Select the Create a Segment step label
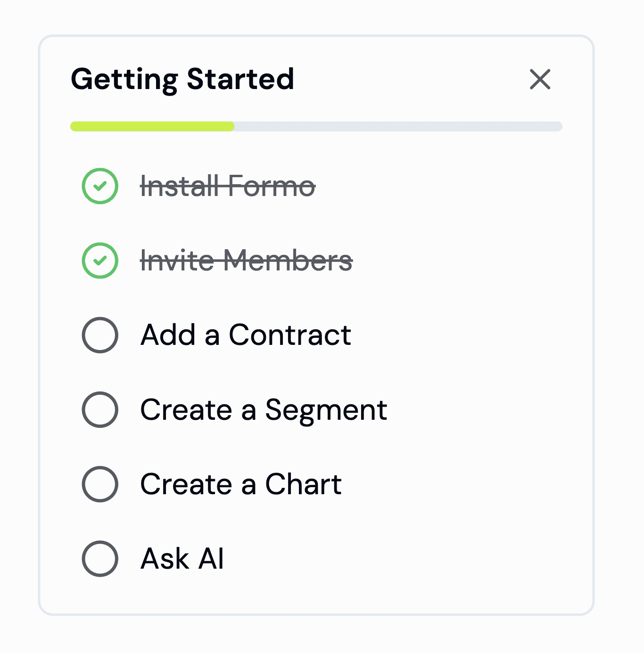The width and height of the screenshot is (644, 653). pyautogui.click(x=264, y=409)
